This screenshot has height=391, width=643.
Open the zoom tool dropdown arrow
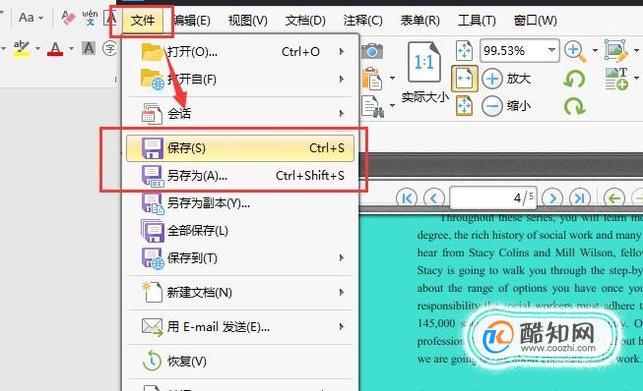595,51
